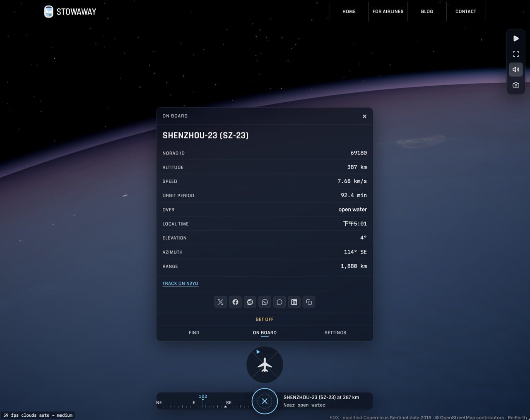The height and width of the screenshot is (420, 530).
Task: Share on Facebook
Action: (235, 302)
